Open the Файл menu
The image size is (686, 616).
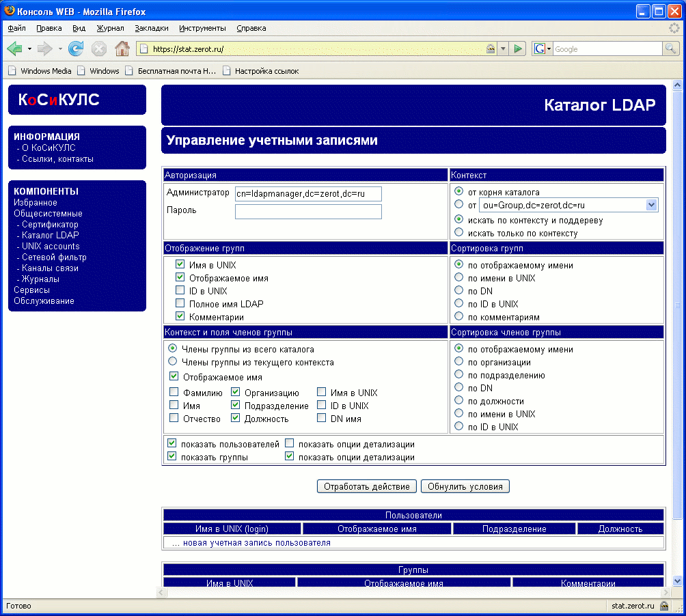[16, 28]
